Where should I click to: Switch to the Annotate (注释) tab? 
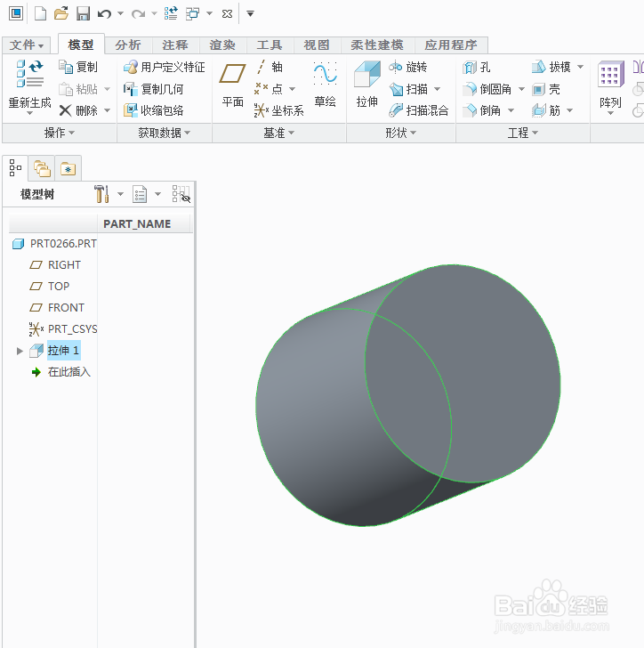pos(175,45)
